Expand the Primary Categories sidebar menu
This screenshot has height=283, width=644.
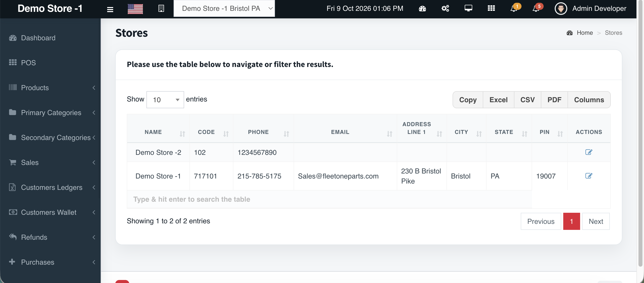(50, 113)
